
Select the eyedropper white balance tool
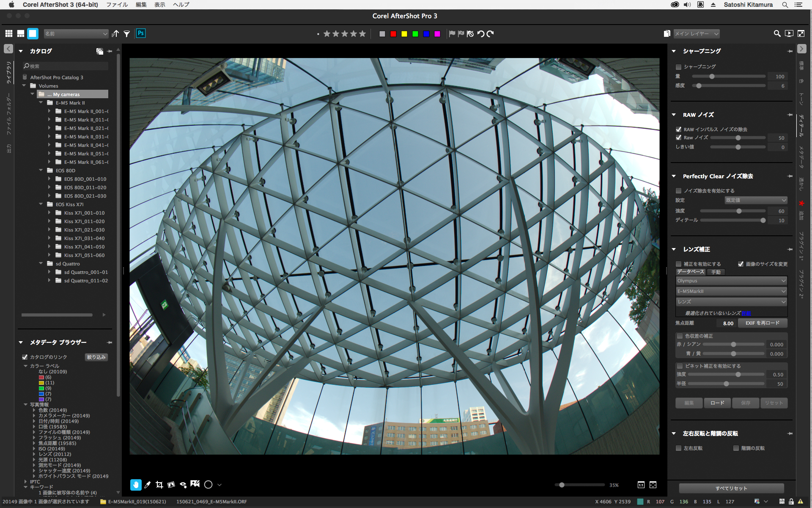coord(147,485)
